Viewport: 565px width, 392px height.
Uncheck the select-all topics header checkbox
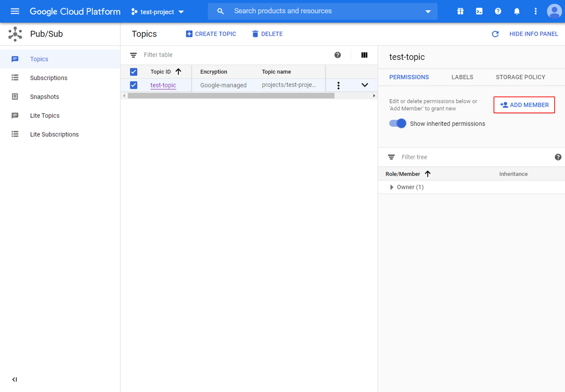coord(133,72)
